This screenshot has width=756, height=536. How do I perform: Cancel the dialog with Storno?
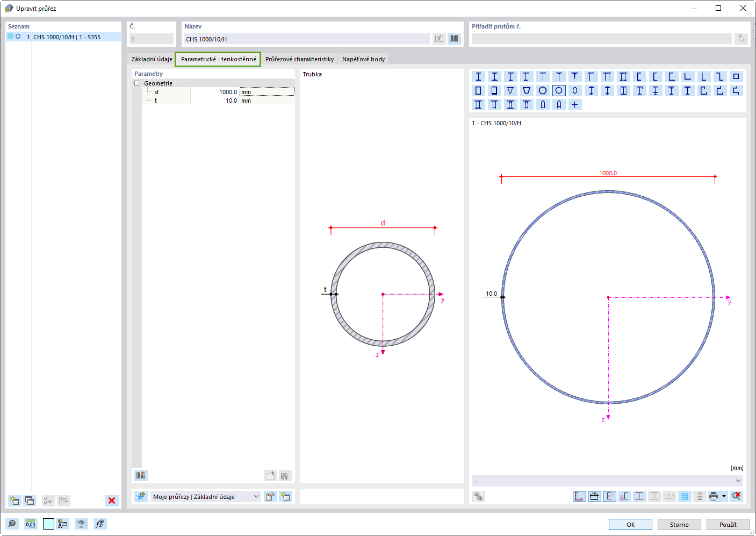[679, 525]
